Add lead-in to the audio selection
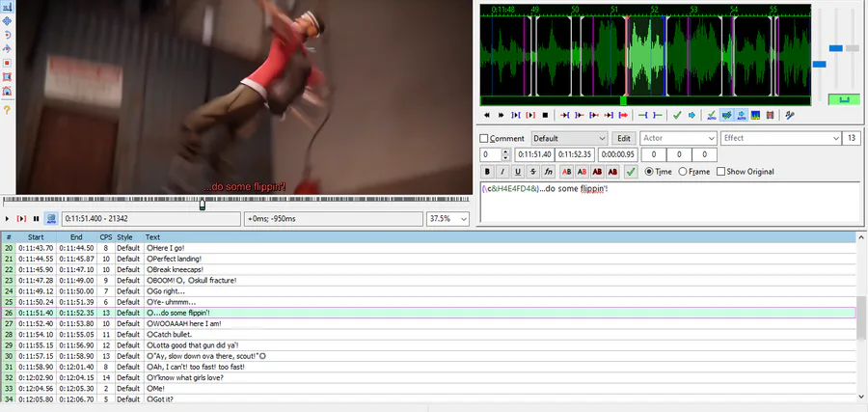The height and width of the screenshot is (412, 868). pos(642,115)
